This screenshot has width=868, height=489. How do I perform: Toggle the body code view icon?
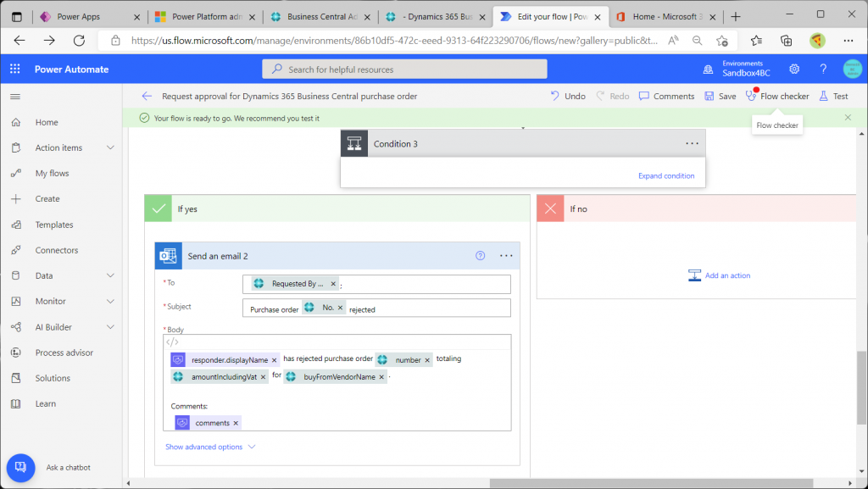tap(172, 342)
